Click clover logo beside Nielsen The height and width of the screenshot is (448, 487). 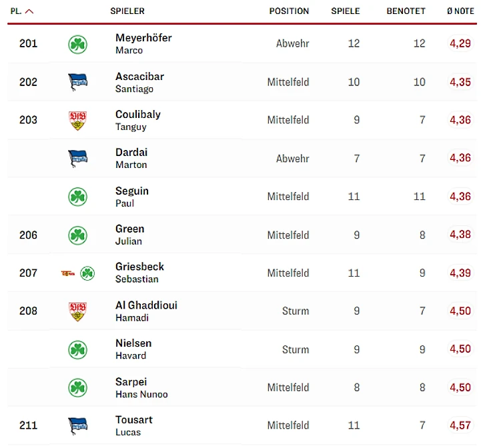click(x=77, y=349)
